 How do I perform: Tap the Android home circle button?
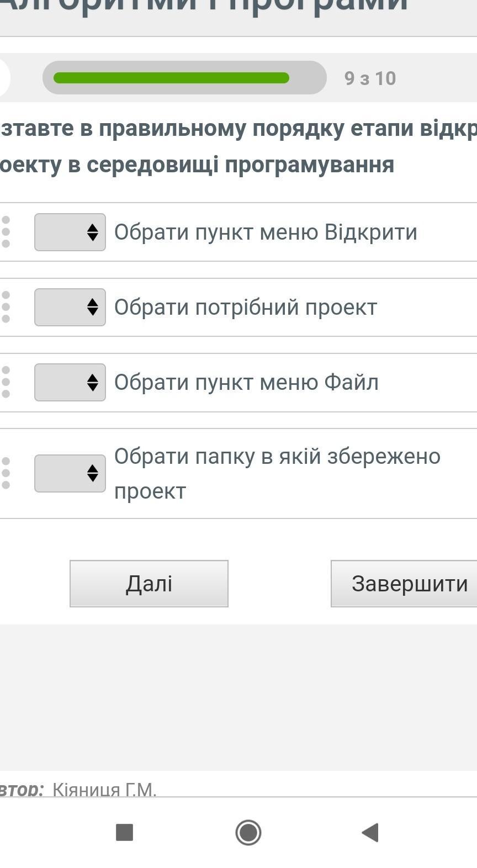pos(248,832)
